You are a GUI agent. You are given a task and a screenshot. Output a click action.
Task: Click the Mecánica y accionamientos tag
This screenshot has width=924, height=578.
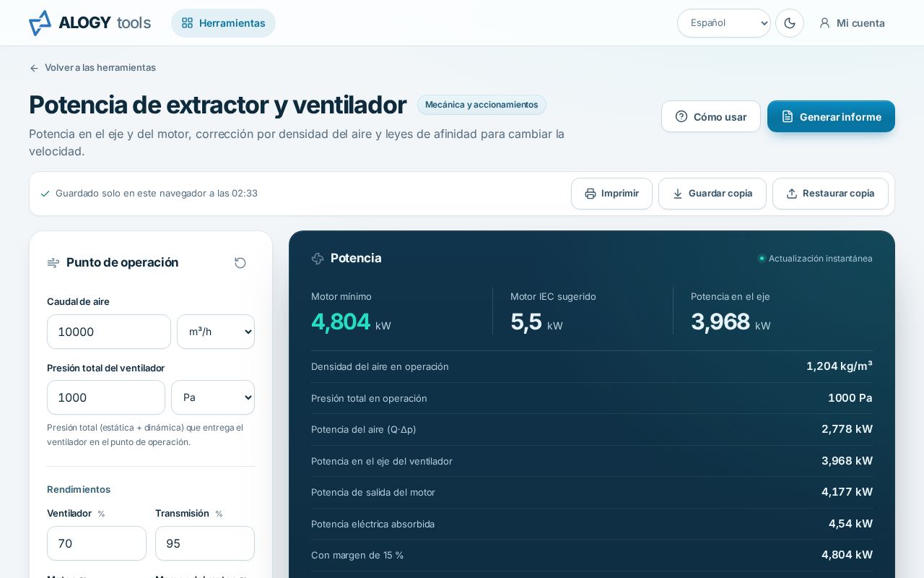point(481,105)
